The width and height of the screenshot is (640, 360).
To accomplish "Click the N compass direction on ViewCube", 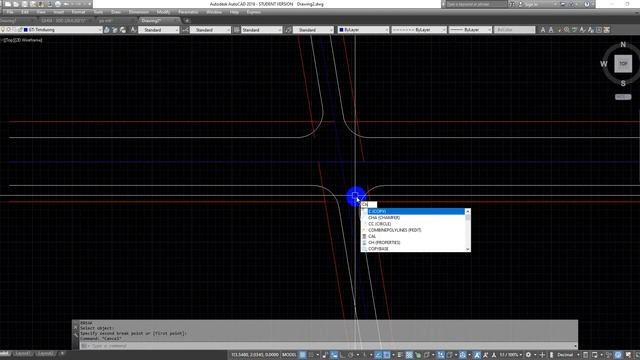I will [x=623, y=44].
